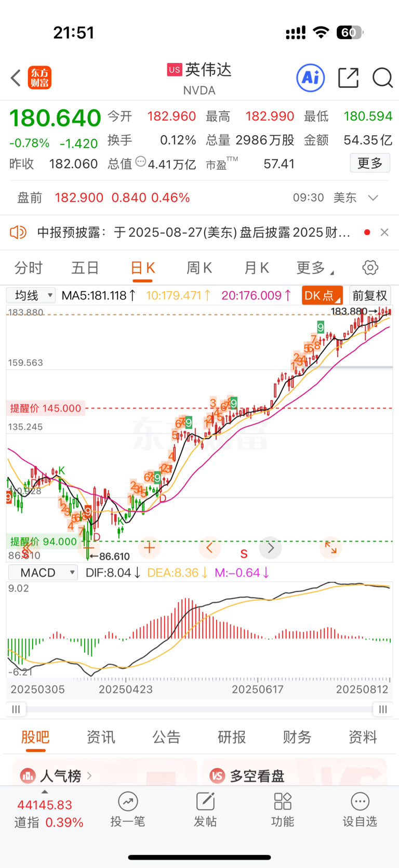Select the 日K chart tab
This screenshot has width=399, height=868.
tap(142, 268)
